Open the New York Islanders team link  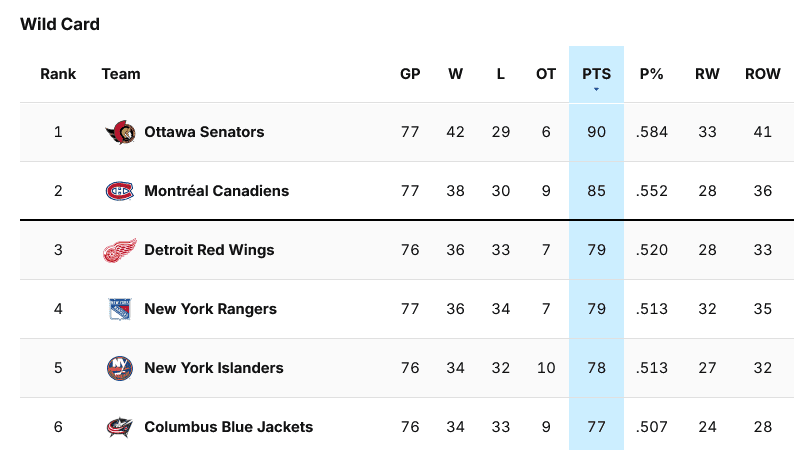[214, 368]
